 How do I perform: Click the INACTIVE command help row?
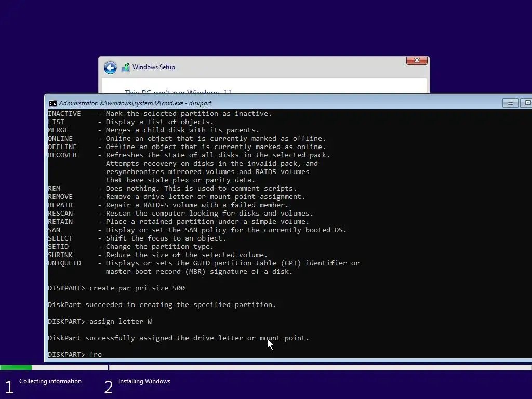pos(160,114)
